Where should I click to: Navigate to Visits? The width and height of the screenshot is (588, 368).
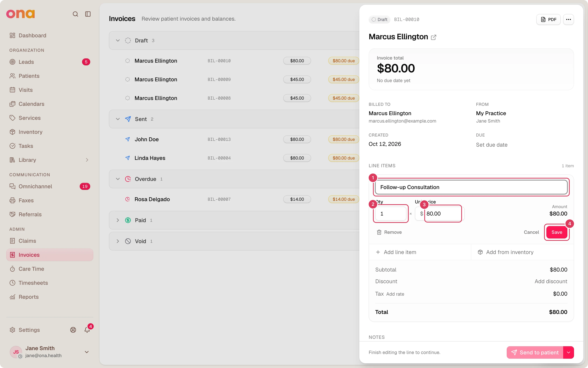(50, 90)
